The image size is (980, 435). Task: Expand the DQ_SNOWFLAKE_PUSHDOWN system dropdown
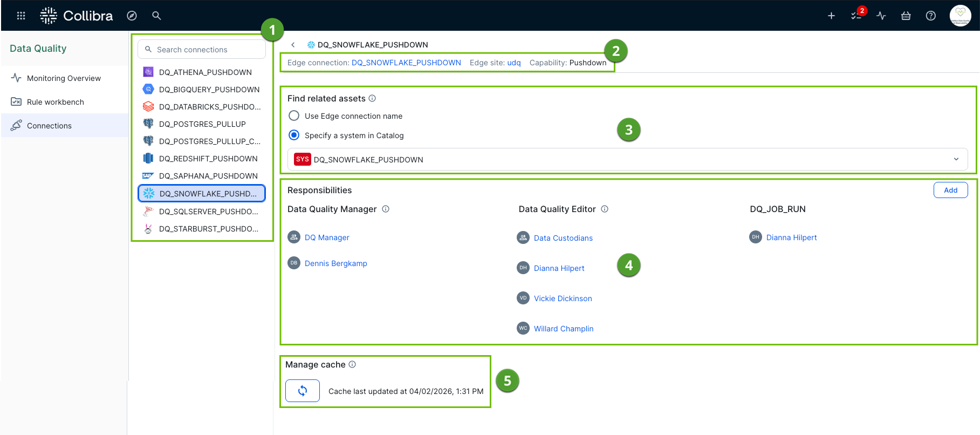[627, 159]
